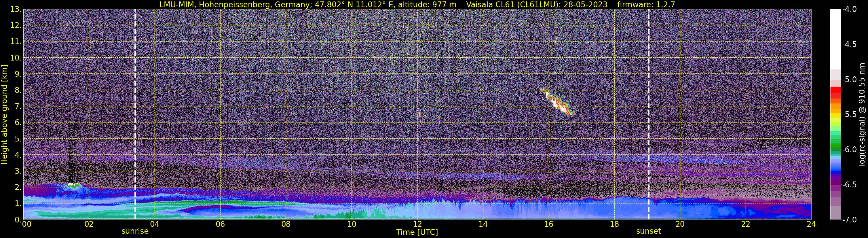Screen dimensions: 868x238
Task: Click the 'Height above ground [km]' axis label
Action: point(4,115)
